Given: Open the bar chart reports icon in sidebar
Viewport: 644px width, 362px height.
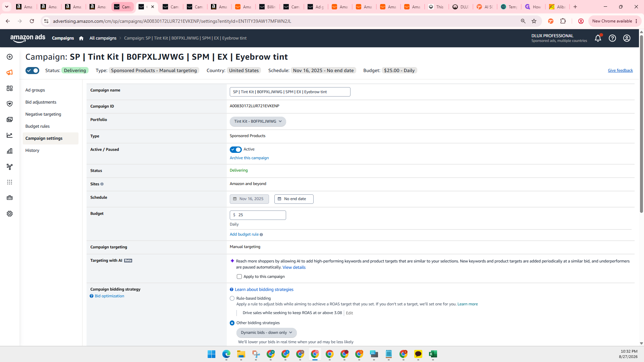Looking at the screenshot, I should click(x=10, y=151).
